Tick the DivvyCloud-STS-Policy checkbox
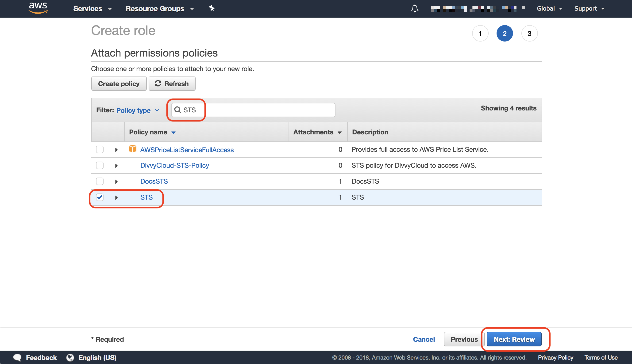The height and width of the screenshot is (364, 632). [x=100, y=165]
